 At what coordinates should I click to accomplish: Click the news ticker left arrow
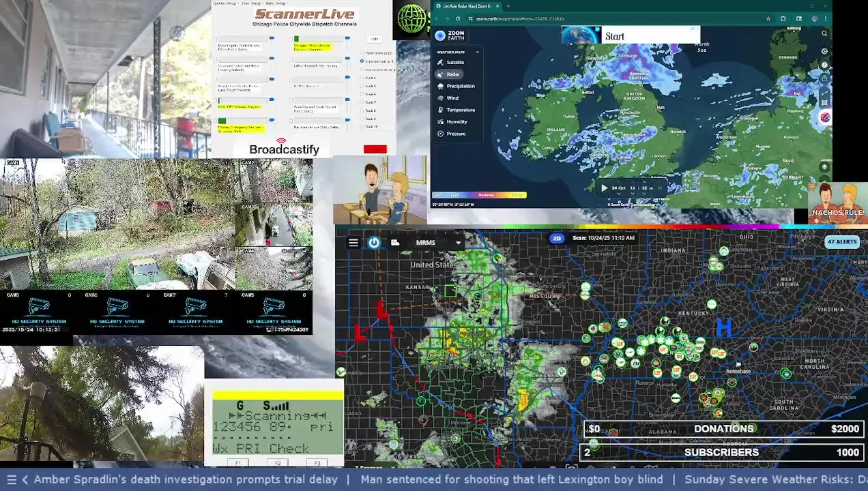25,479
